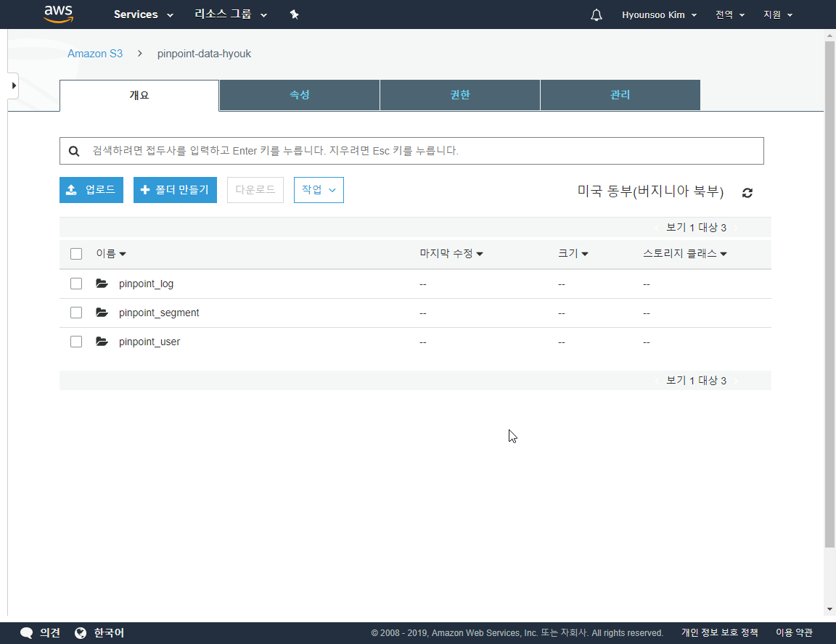The height and width of the screenshot is (644, 836).
Task: Change language via 한국어 link
Action: coord(109,633)
